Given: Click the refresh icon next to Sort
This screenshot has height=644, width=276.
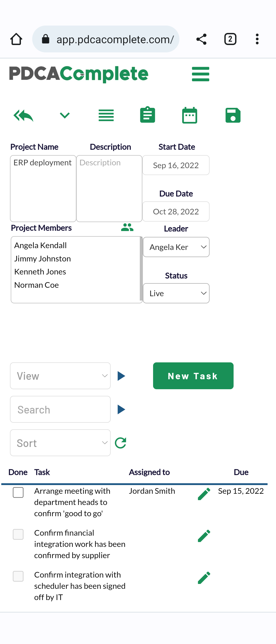Looking at the screenshot, I should pos(121,443).
